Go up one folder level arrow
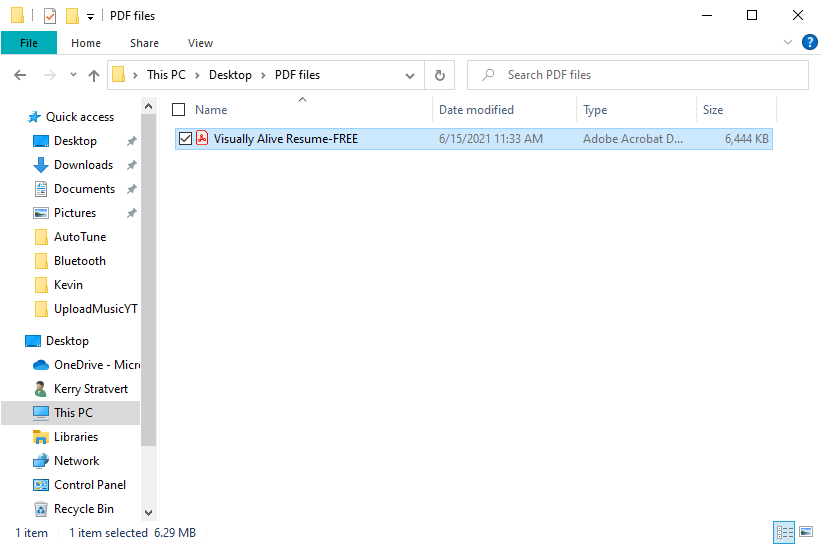Image resolution: width=822 pixels, height=545 pixels. coord(94,75)
